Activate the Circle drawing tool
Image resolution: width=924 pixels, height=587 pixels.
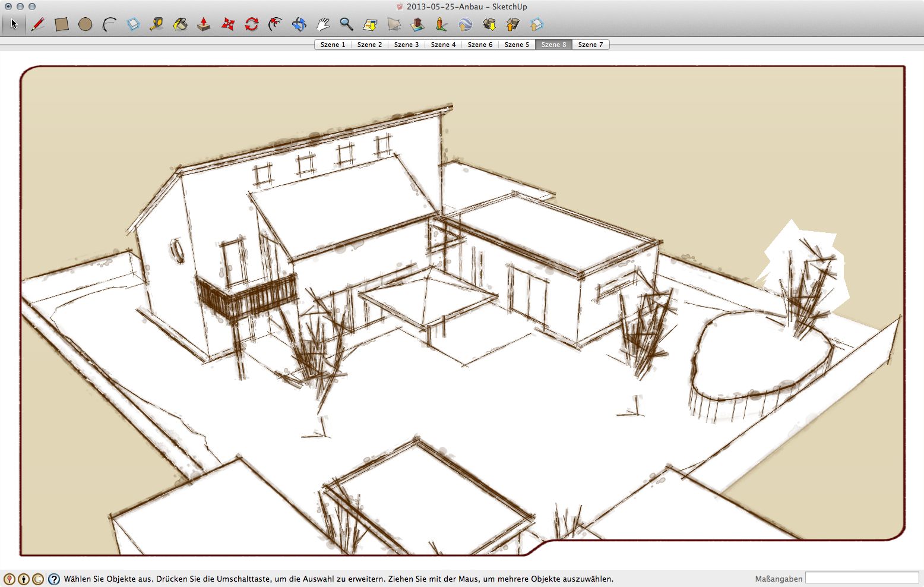86,24
